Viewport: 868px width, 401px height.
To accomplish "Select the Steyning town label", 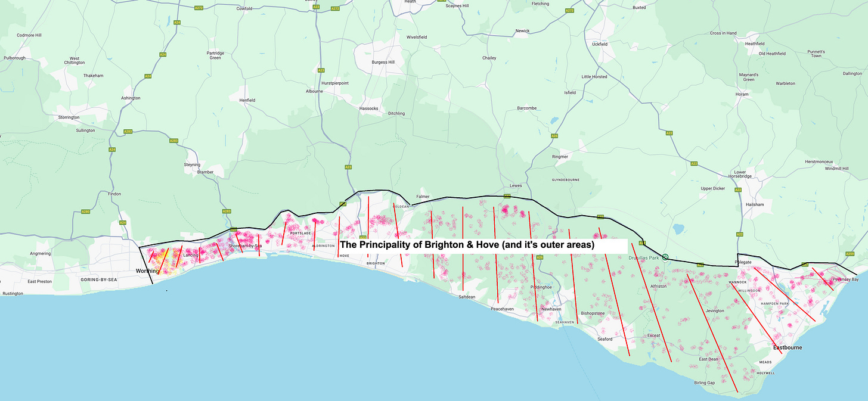I will click(193, 165).
